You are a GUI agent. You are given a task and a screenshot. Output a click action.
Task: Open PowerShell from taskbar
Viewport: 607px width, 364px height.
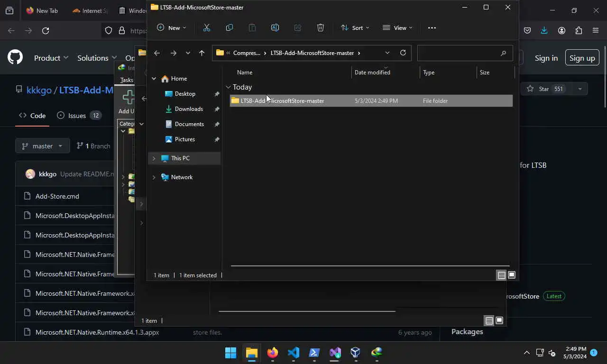pos(314,353)
